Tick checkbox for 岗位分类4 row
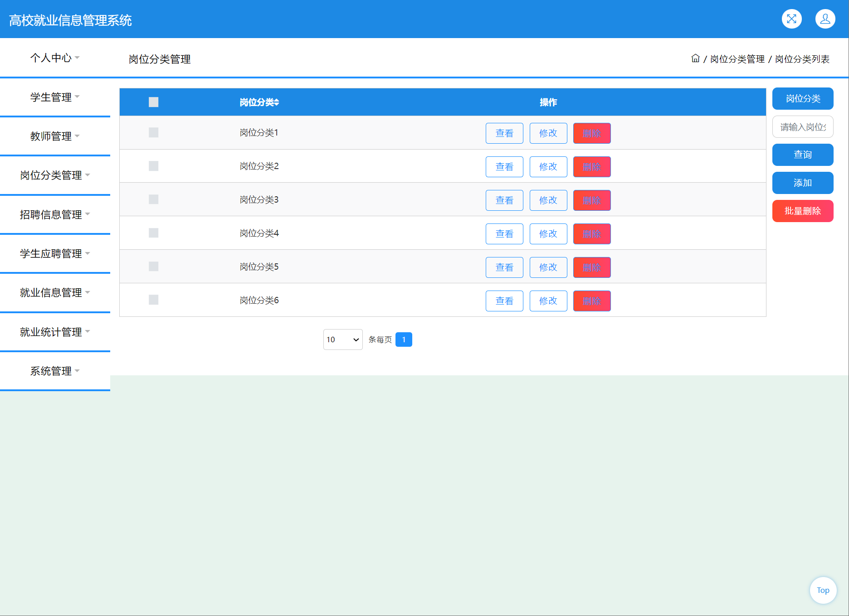Image resolution: width=849 pixels, height=616 pixels. tap(154, 233)
